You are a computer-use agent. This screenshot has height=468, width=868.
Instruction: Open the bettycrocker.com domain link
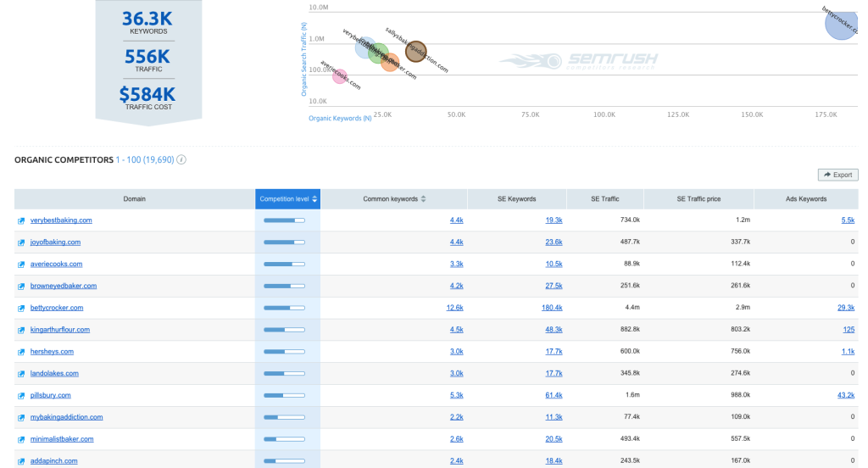[x=57, y=308]
